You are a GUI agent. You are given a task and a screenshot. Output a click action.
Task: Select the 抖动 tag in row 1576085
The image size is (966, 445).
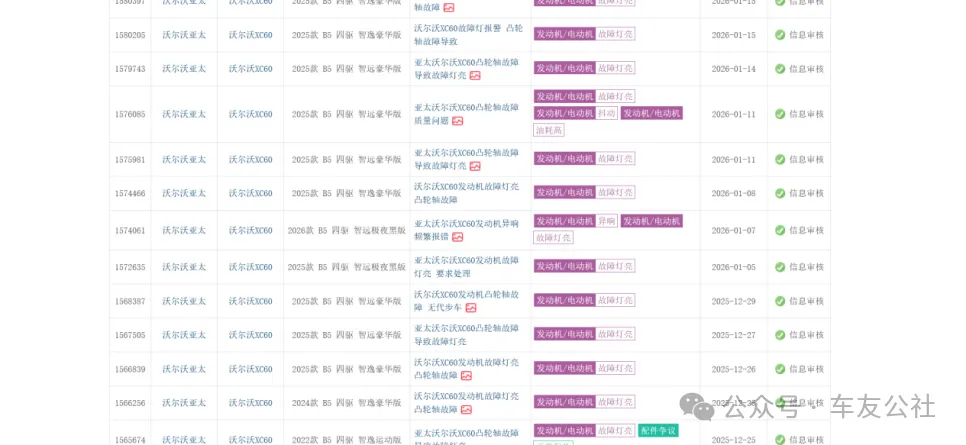[607, 113]
